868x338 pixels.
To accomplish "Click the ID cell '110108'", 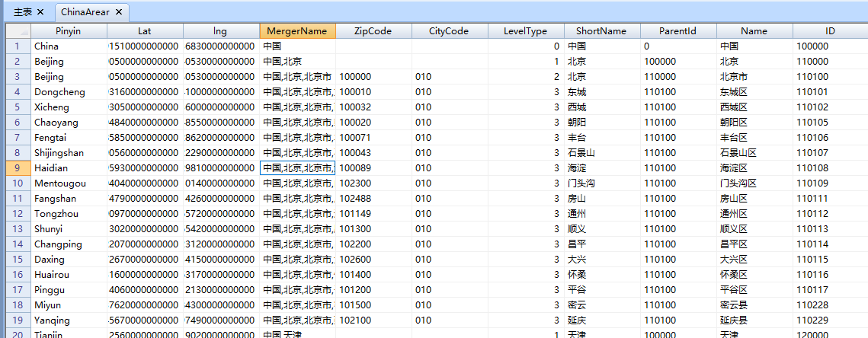I will 830,168.
